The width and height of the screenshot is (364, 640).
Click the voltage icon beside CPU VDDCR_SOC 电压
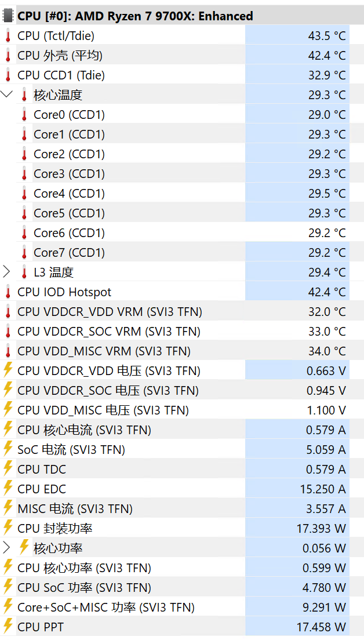coord(8,390)
